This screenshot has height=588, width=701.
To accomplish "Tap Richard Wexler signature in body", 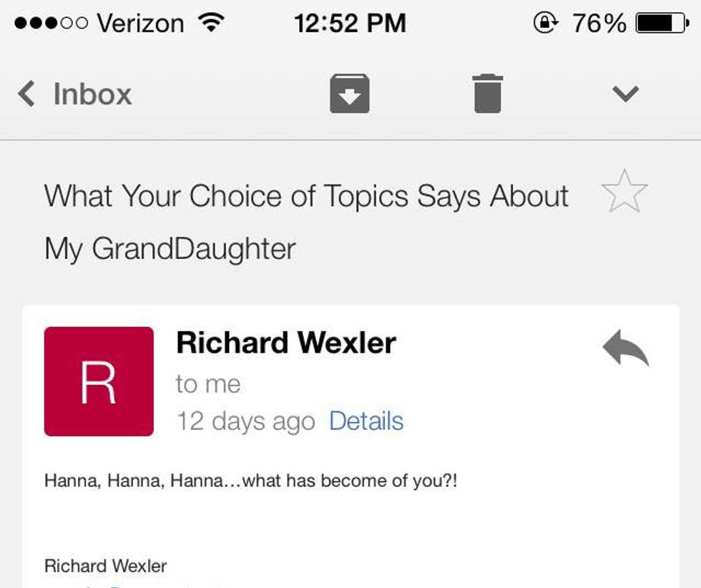I will tap(106, 566).
